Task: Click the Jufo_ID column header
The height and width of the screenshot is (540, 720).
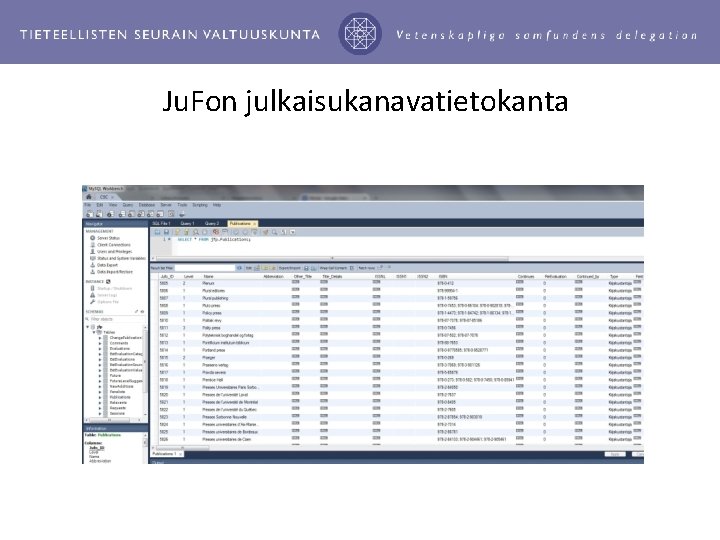Action: tap(167, 277)
